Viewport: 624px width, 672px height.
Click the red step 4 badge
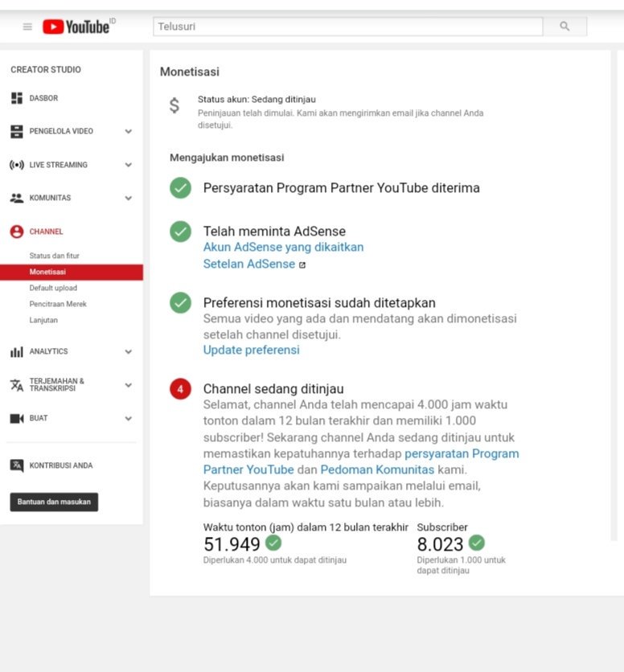181,389
